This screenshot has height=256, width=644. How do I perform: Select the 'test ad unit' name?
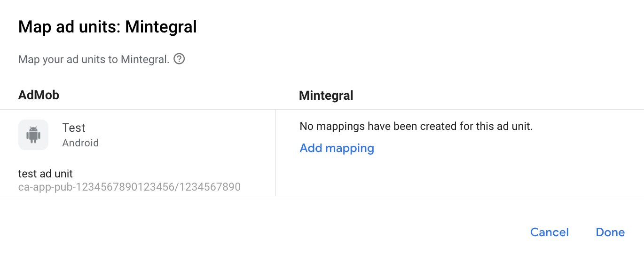tap(46, 174)
